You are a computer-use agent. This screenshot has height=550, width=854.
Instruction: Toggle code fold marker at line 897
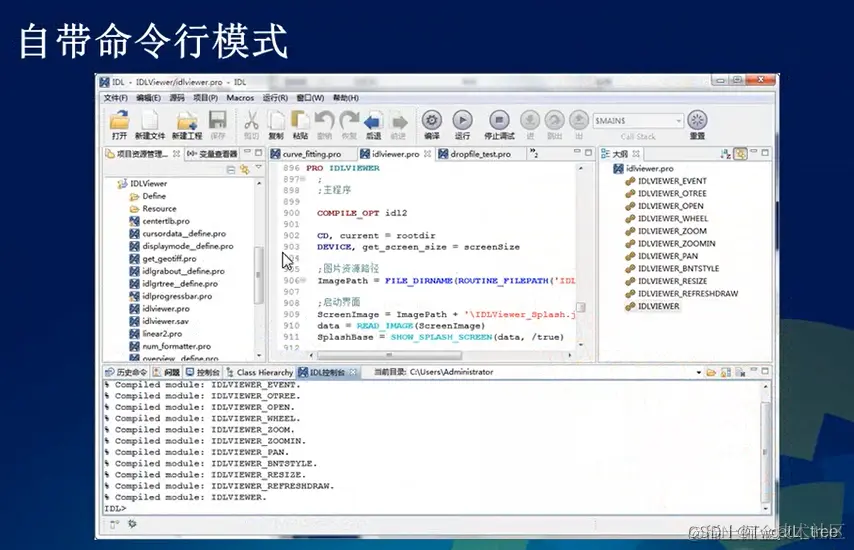tap(303, 179)
